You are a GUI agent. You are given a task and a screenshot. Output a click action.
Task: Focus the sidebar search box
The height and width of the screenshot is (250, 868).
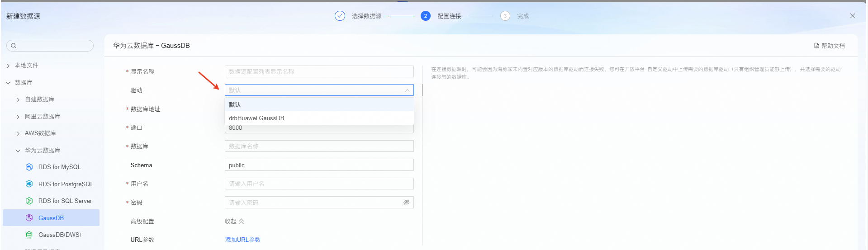pos(50,46)
